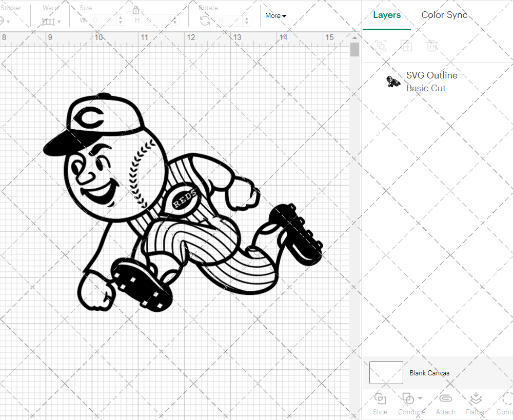The image size is (513, 420).
Task: Click the height stepper arrows
Action: click(175, 21)
